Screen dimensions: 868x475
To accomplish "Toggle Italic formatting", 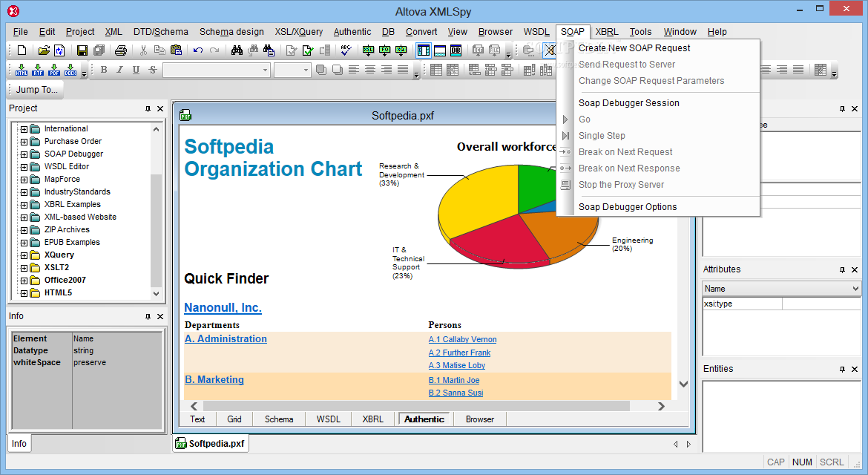I will click(x=119, y=69).
